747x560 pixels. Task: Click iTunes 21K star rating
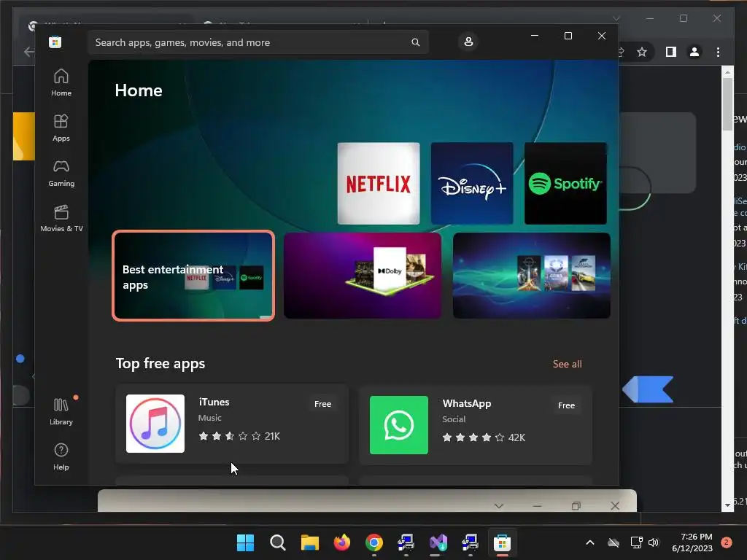tap(239, 436)
